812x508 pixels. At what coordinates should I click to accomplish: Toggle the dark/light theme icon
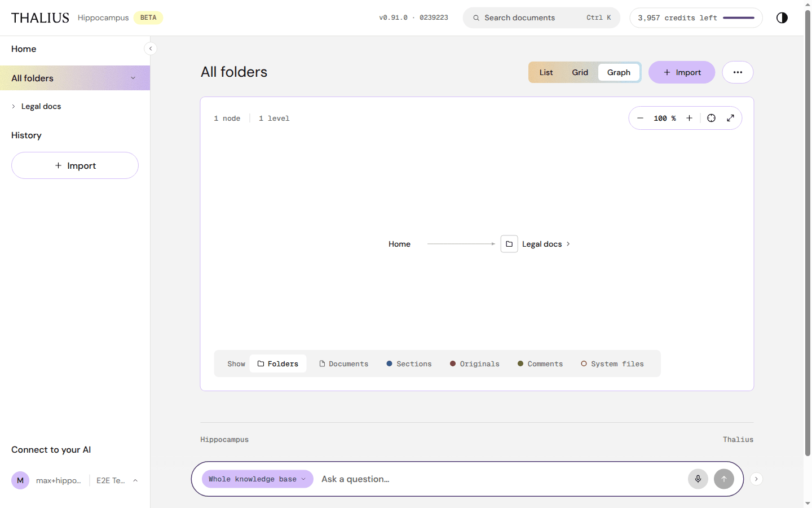tap(782, 17)
